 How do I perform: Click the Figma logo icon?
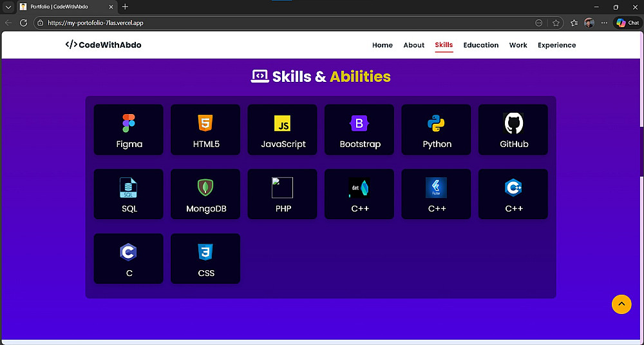(x=129, y=123)
